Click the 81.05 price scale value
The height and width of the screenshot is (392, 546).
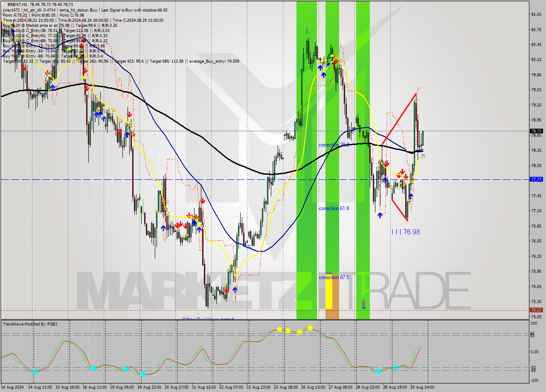[536, 14]
